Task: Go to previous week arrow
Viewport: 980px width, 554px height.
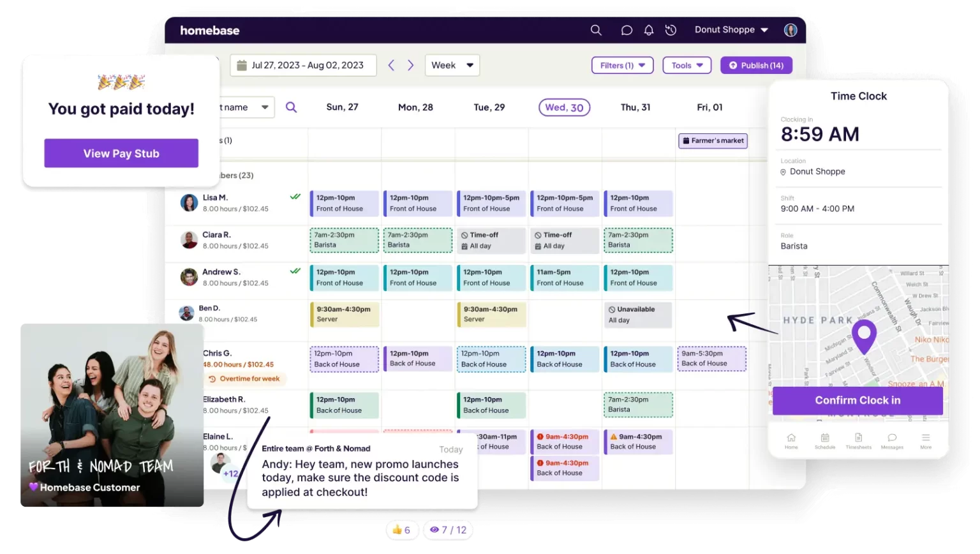Action: 391,65
